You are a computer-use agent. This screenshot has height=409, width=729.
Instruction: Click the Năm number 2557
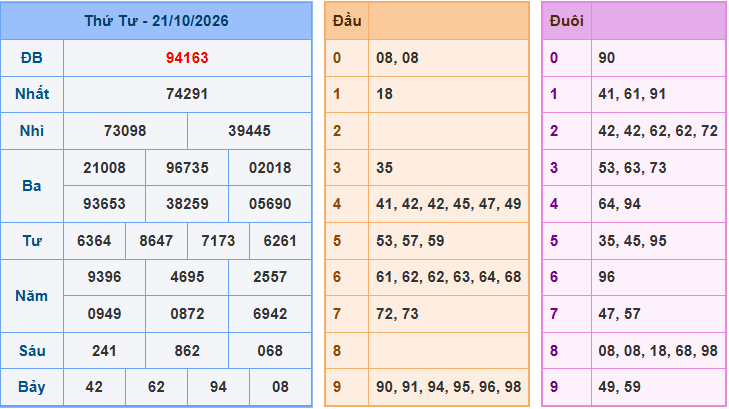(270, 277)
